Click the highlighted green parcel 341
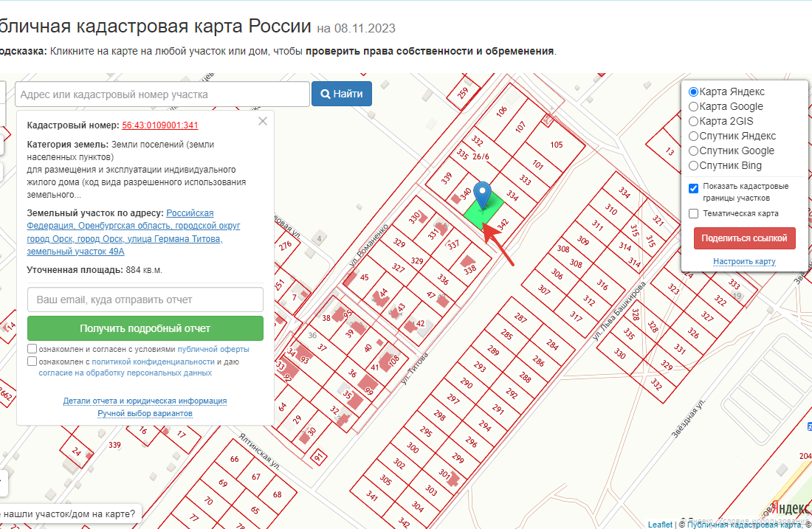 (x=483, y=212)
